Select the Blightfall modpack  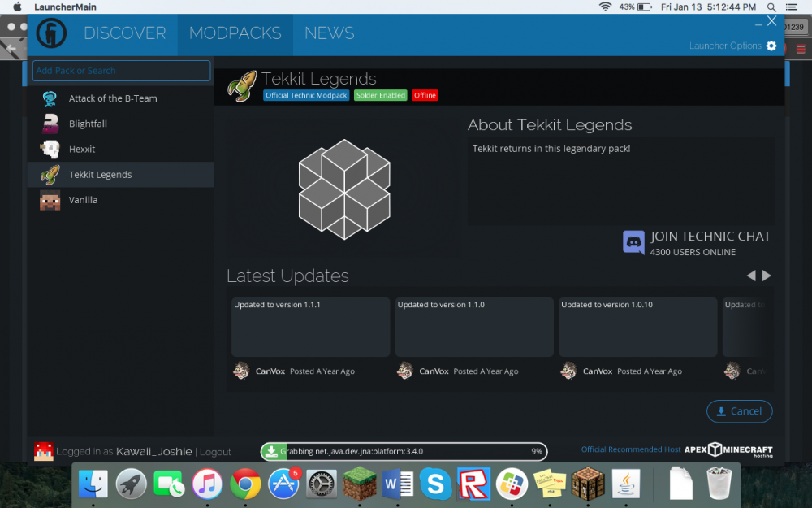(121, 124)
